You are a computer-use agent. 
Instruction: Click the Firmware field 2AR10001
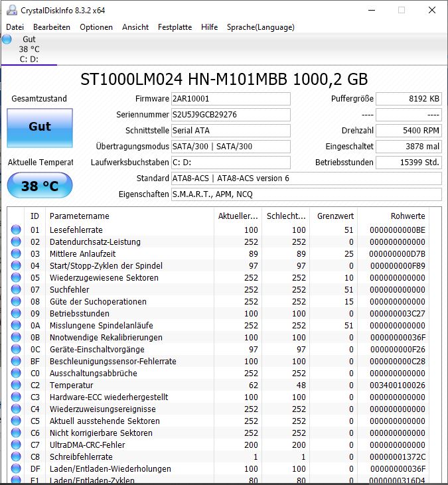pyautogui.click(x=230, y=99)
